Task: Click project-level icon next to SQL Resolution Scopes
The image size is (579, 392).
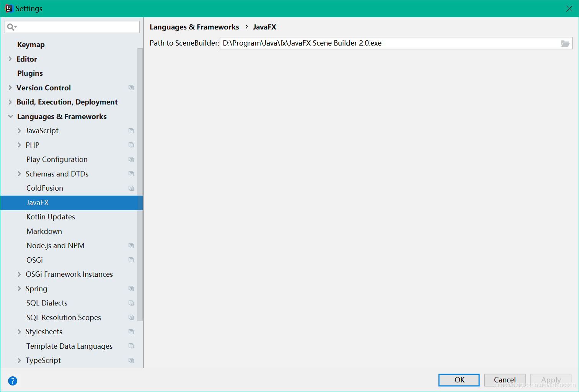Action: (131, 317)
